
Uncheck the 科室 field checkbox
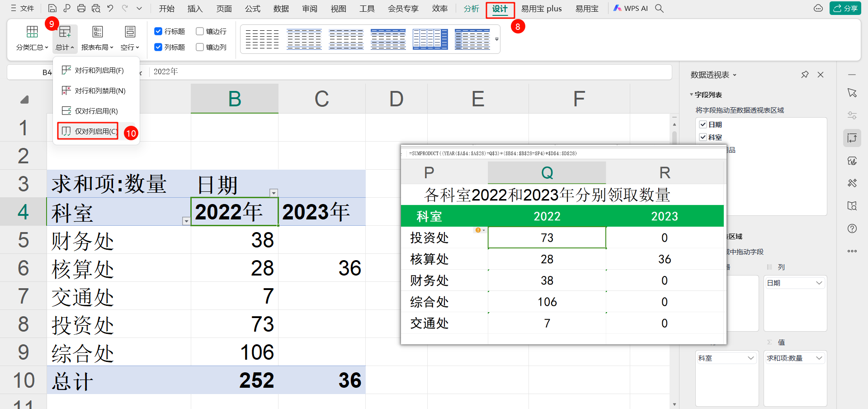(x=703, y=137)
